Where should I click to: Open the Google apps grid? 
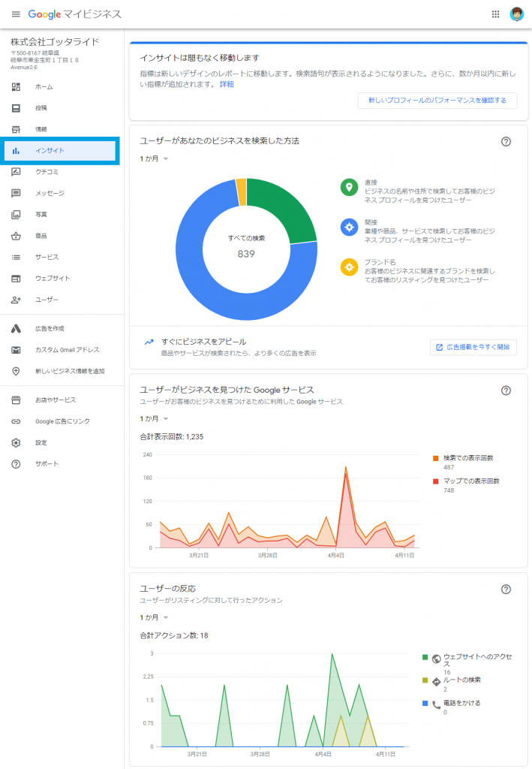pyautogui.click(x=495, y=14)
